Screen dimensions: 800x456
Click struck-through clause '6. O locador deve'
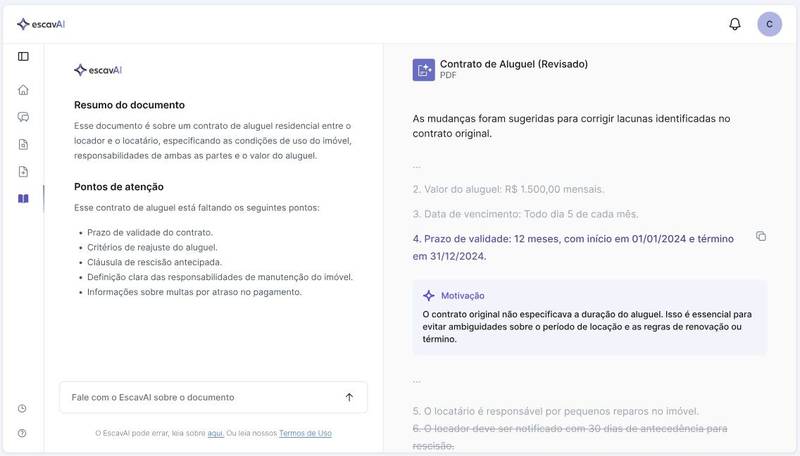(570, 437)
